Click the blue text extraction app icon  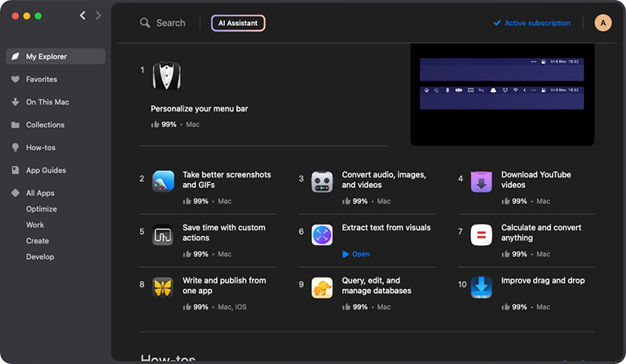coord(322,235)
